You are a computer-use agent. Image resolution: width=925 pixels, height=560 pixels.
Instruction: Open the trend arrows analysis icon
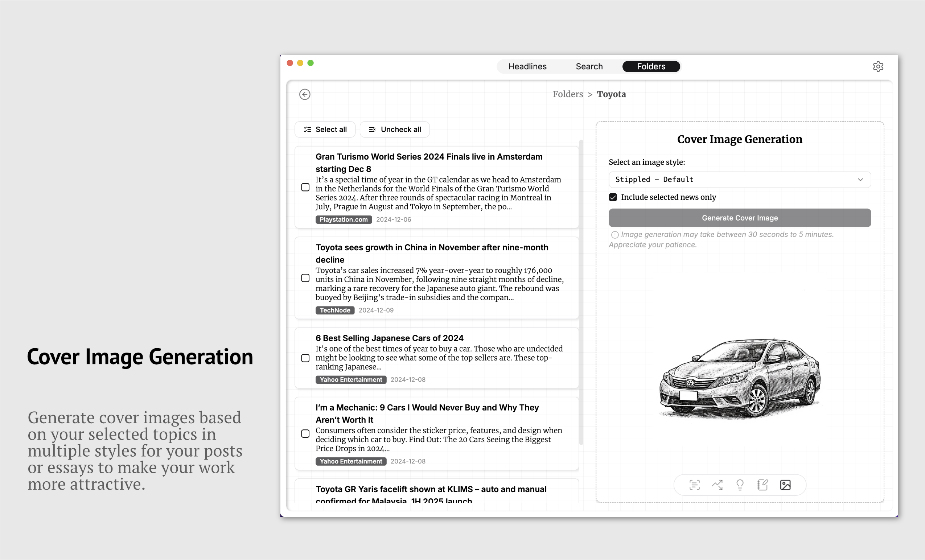[x=717, y=485]
